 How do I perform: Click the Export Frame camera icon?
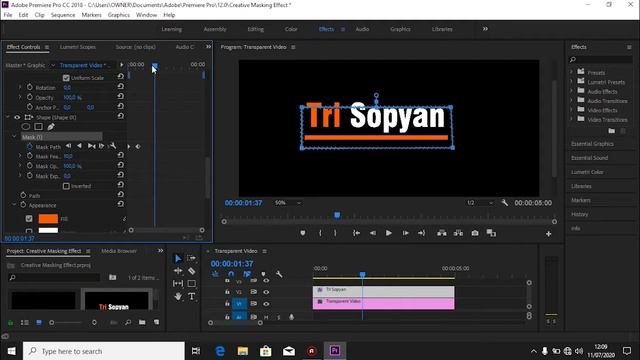pos(475,233)
